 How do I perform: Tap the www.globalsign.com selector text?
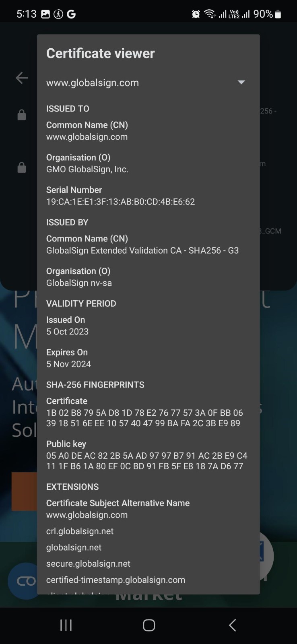click(93, 83)
